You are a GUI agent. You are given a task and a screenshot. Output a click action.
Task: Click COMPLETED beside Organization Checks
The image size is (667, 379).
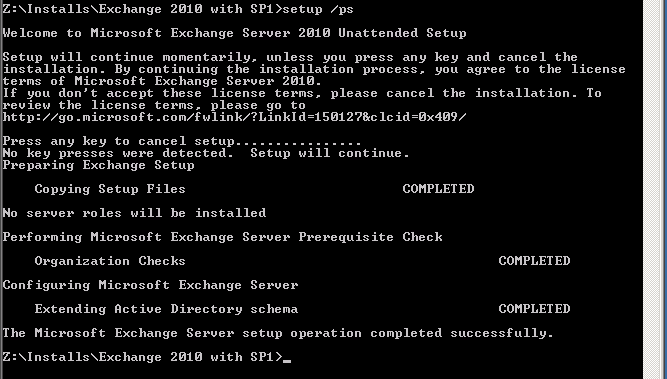[x=534, y=261]
